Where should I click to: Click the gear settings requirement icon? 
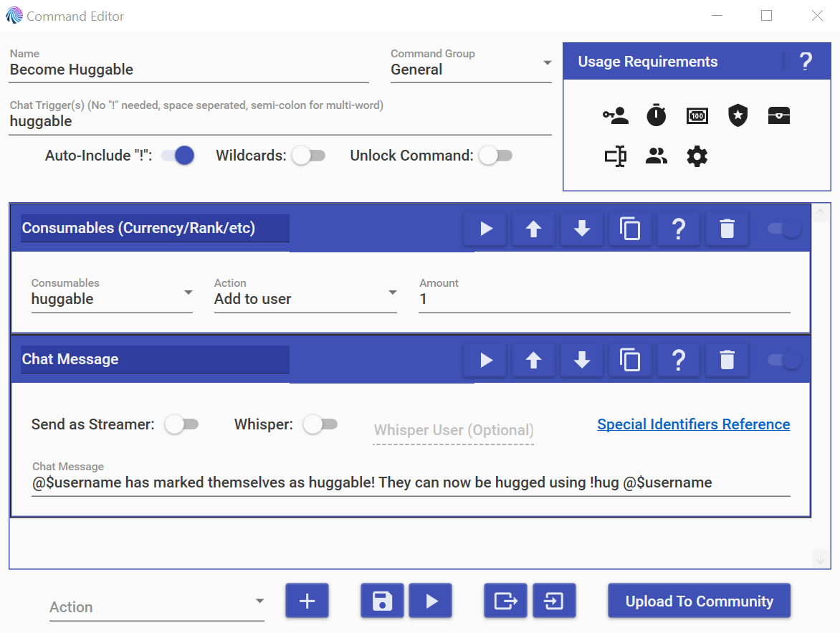point(697,156)
